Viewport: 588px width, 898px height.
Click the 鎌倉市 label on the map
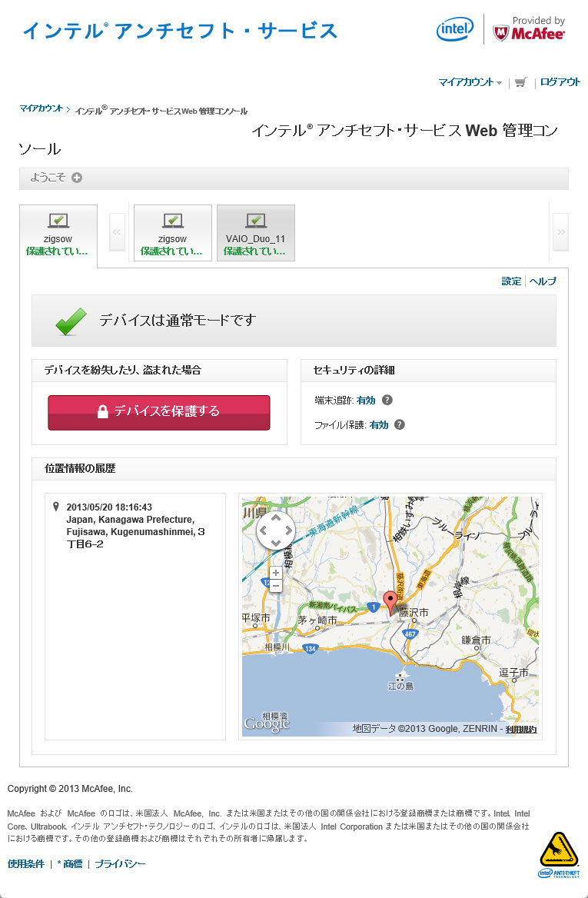pyautogui.click(x=477, y=640)
